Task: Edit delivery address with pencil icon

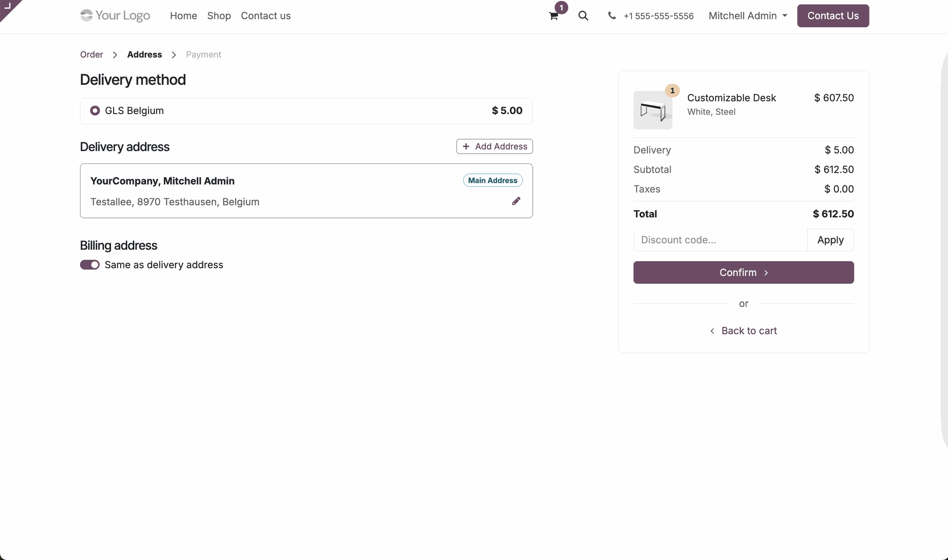Action: pos(516,201)
